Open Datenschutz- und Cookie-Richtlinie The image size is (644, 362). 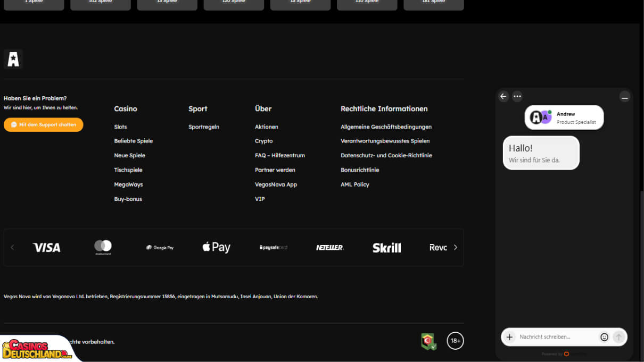pyautogui.click(x=386, y=156)
